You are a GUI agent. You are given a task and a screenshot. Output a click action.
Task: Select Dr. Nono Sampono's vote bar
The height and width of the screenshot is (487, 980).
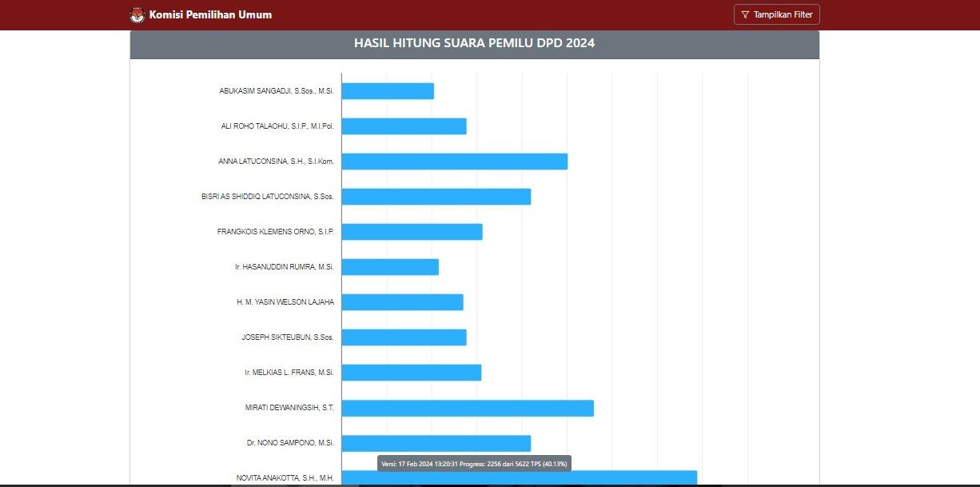tap(436, 443)
